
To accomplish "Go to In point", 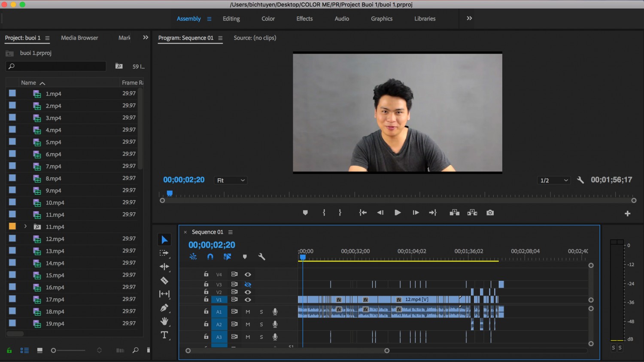I will [363, 213].
